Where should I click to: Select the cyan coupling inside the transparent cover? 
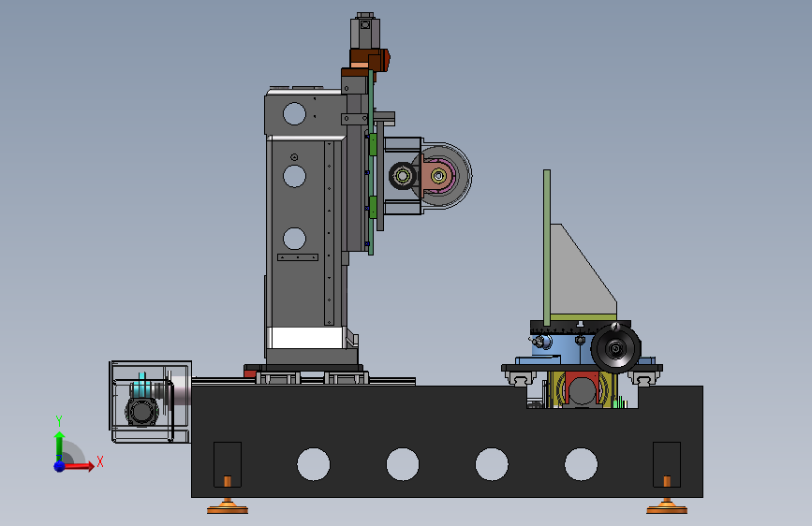pyautogui.click(x=141, y=387)
